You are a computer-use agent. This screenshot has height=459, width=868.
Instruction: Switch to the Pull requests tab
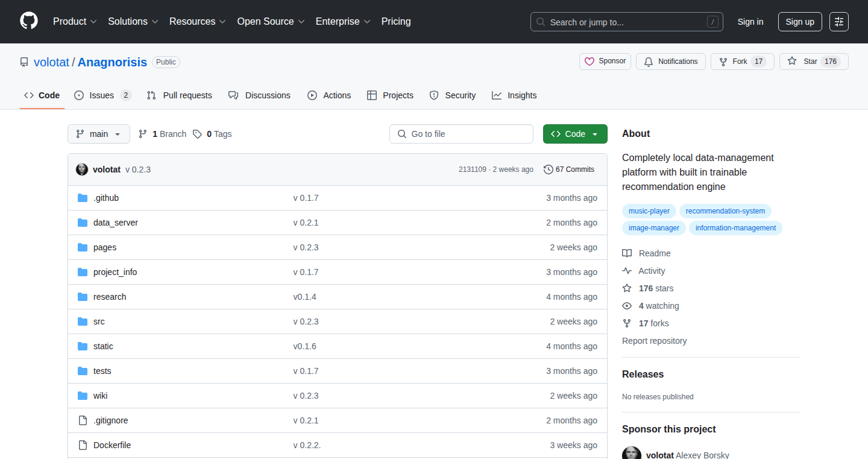tap(179, 95)
